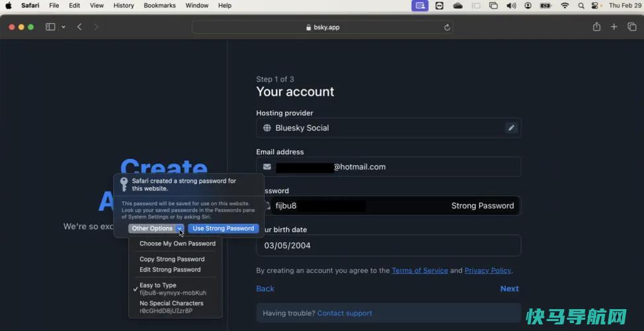Image resolution: width=644 pixels, height=331 pixels.
Task: Click the Stage Manager menu bar icon
Action: 475,5
